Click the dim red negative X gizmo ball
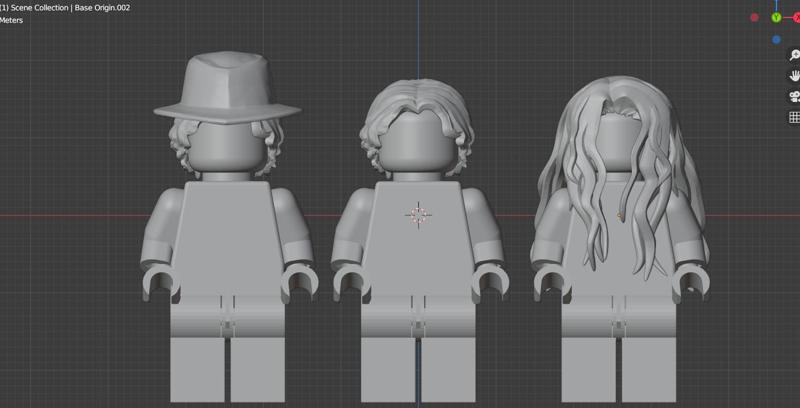The image size is (800, 408). [x=754, y=17]
